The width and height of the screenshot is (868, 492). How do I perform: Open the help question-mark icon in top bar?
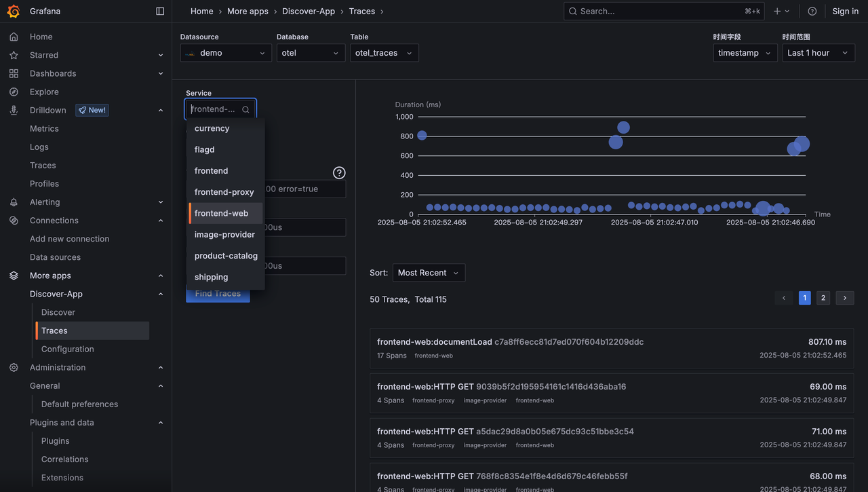tap(812, 11)
